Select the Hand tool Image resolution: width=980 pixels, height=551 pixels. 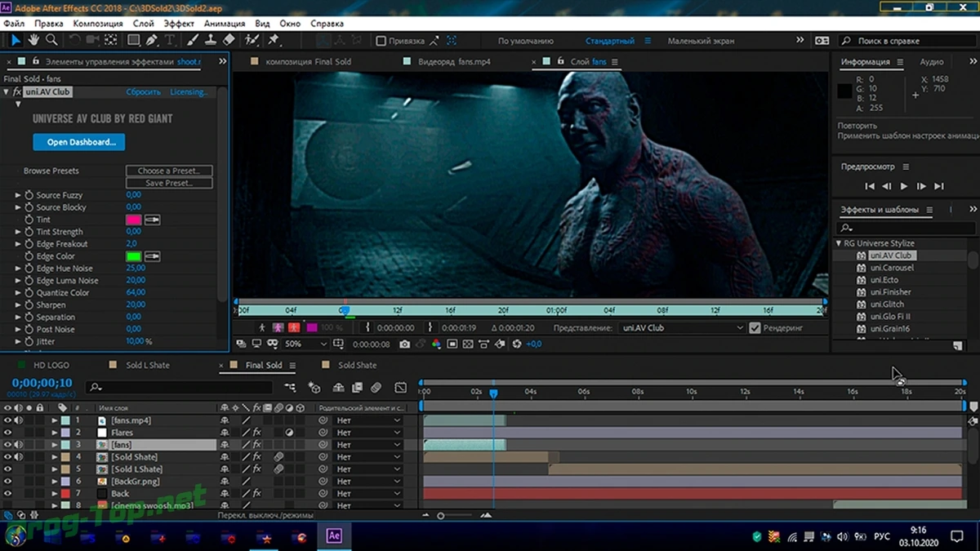point(34,39)
